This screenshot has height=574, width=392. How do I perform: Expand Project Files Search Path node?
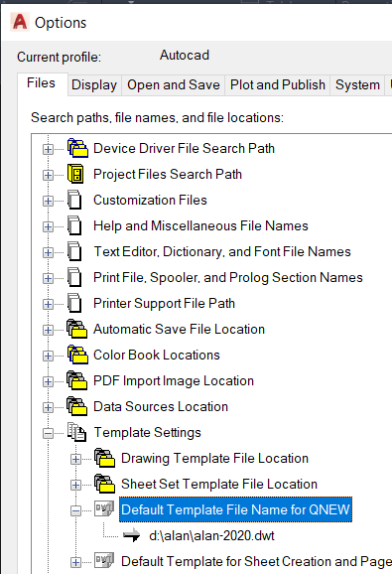point(48,175)
